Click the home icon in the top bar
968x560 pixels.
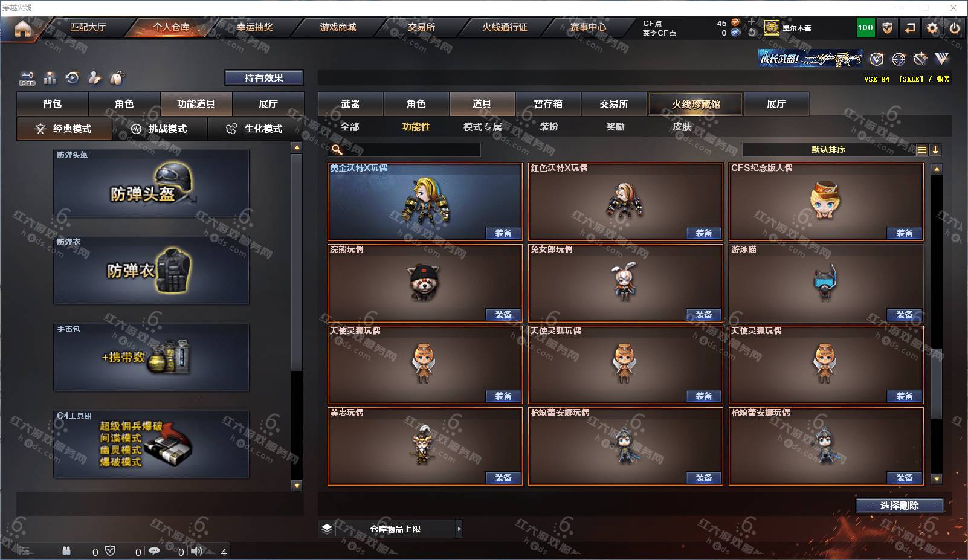(22, 28)
